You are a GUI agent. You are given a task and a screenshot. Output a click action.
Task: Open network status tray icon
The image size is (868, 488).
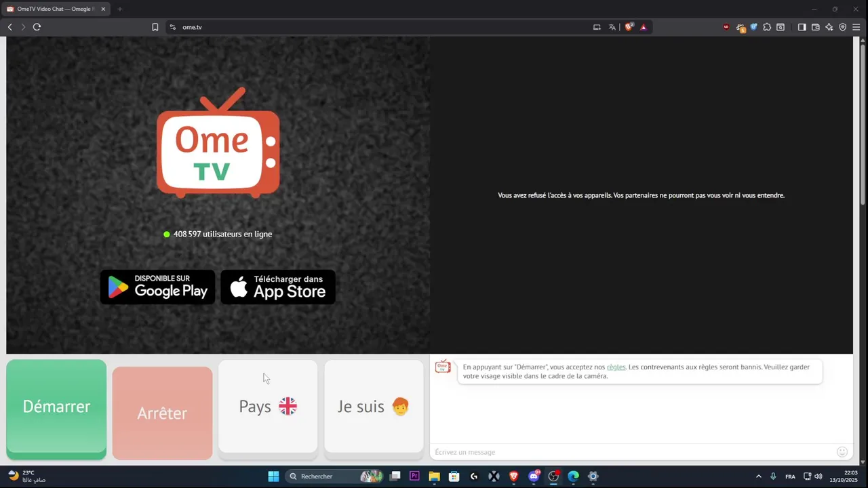pyautogui.click(x=807, y=476)
